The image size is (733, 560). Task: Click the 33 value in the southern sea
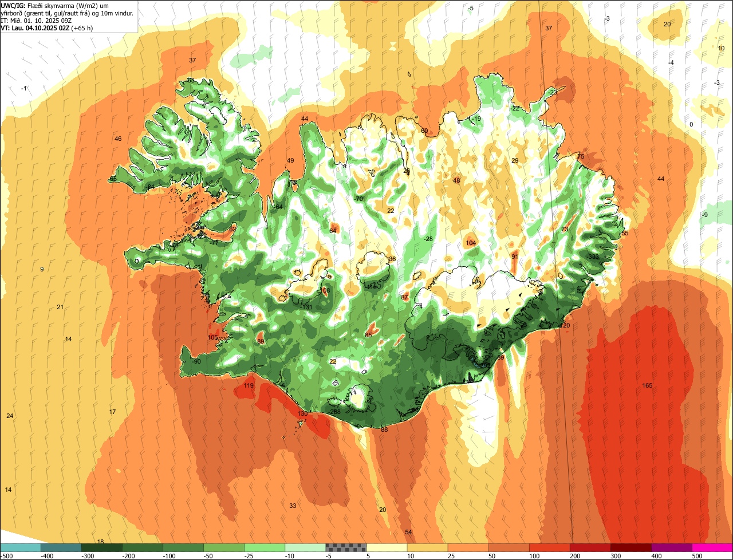click(x=293, y=506)
